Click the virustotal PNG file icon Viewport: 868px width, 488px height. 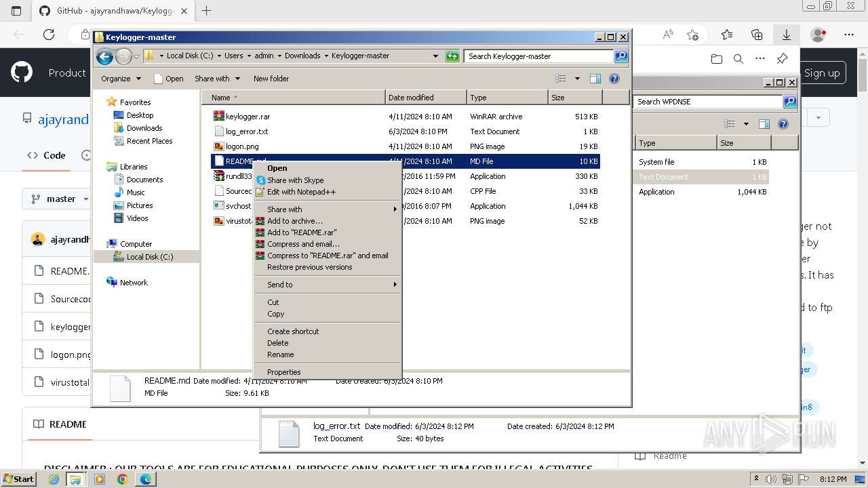[x=218, y=221]
